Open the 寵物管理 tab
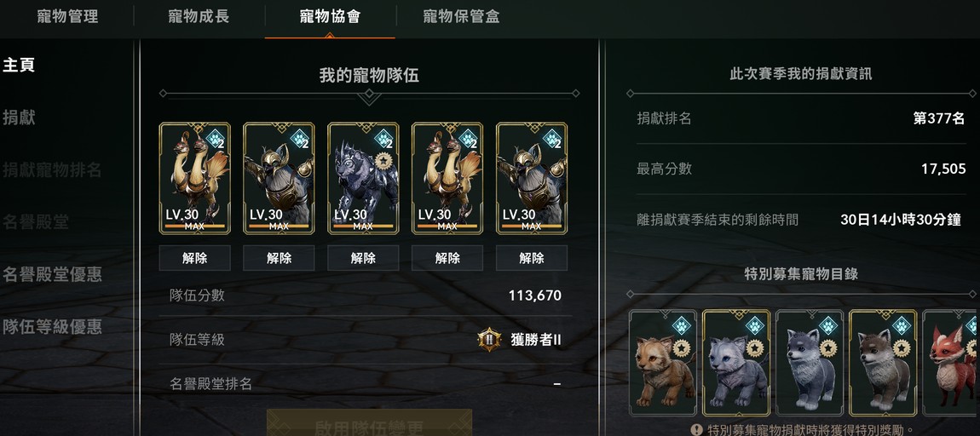980x436 pixels. [67, 17]
